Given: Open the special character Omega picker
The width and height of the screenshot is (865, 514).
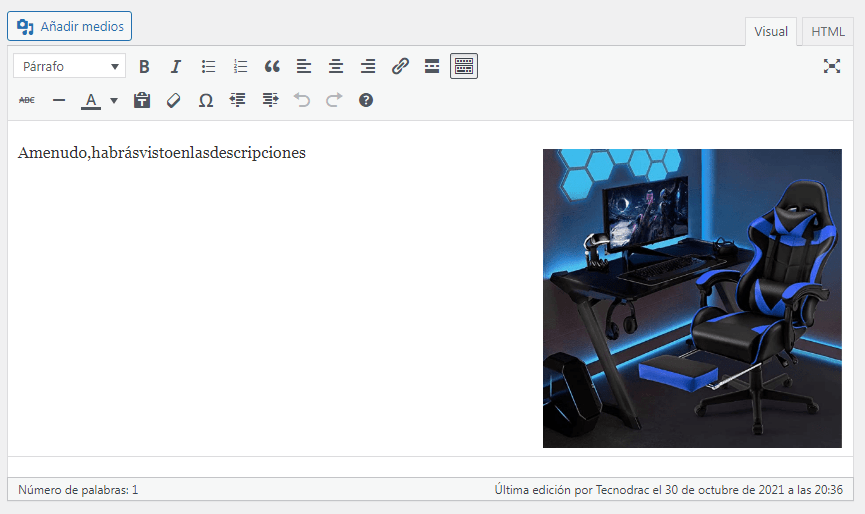Looking at the screenshot, I should tap(206, 100).
